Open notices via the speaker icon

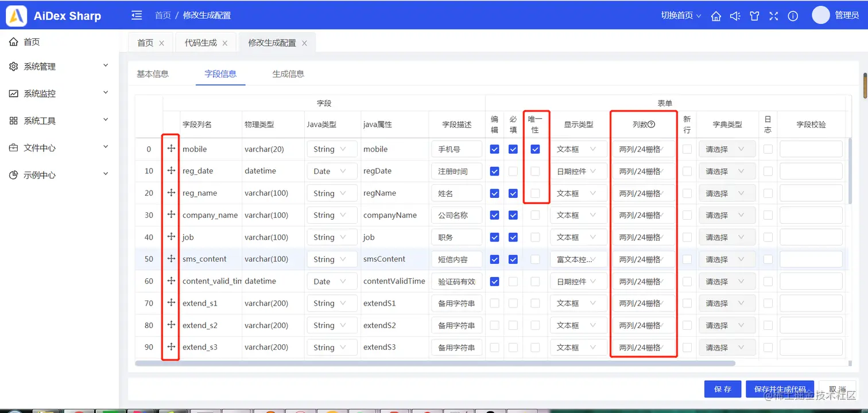click(735, 16)
